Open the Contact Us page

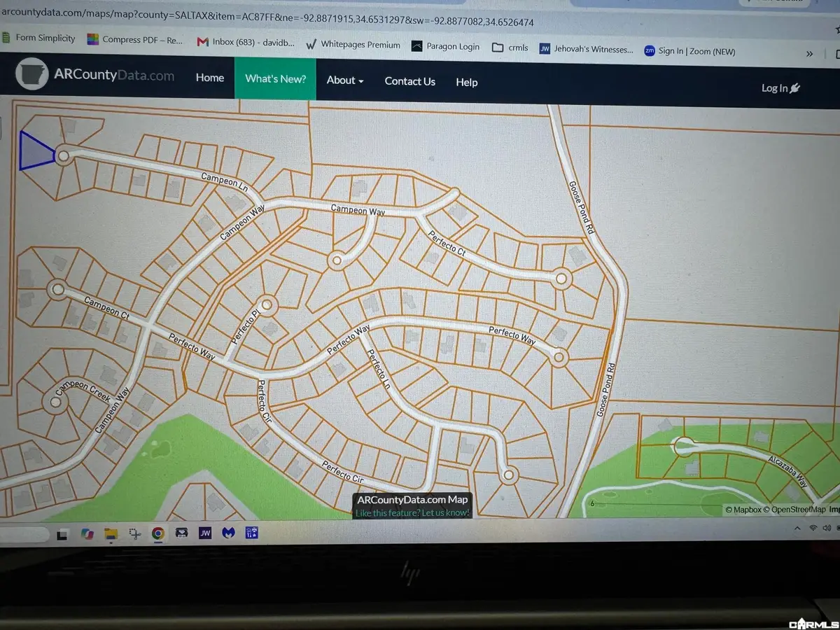pyautogui.click(x=409, y=81)
